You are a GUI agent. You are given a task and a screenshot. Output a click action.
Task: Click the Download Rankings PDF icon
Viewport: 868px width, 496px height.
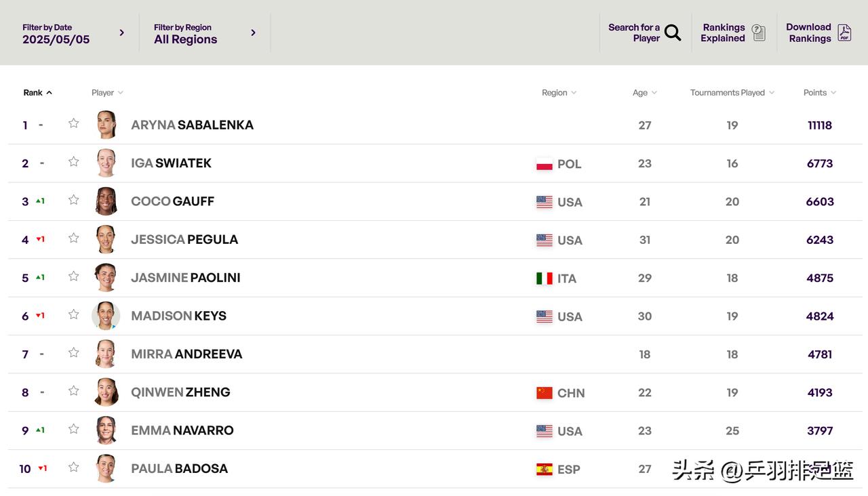point(844,33)
